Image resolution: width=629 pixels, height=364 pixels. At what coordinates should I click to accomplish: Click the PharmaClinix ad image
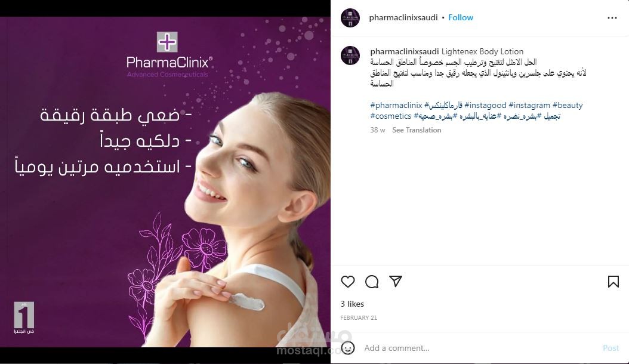pos(165,182)
